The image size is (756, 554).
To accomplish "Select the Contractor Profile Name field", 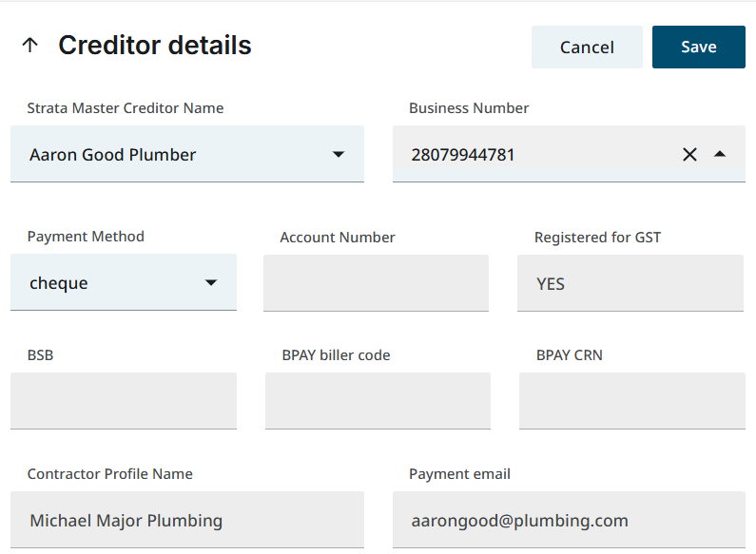I will [x=186, y=520].
